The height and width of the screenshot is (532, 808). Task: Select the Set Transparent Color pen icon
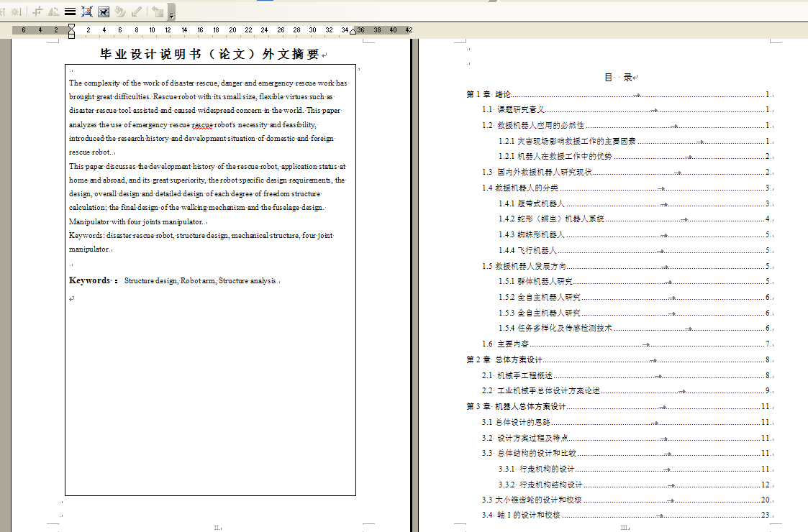137,12
